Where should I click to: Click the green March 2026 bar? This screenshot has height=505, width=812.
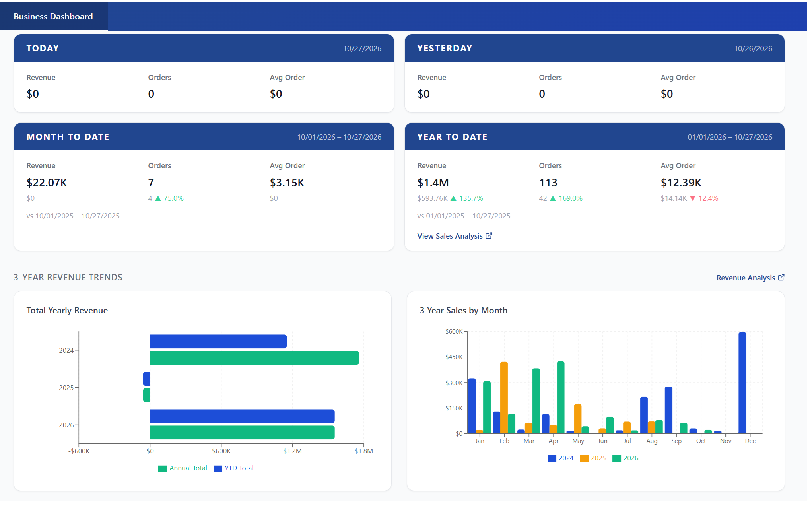tap(536, 401)
